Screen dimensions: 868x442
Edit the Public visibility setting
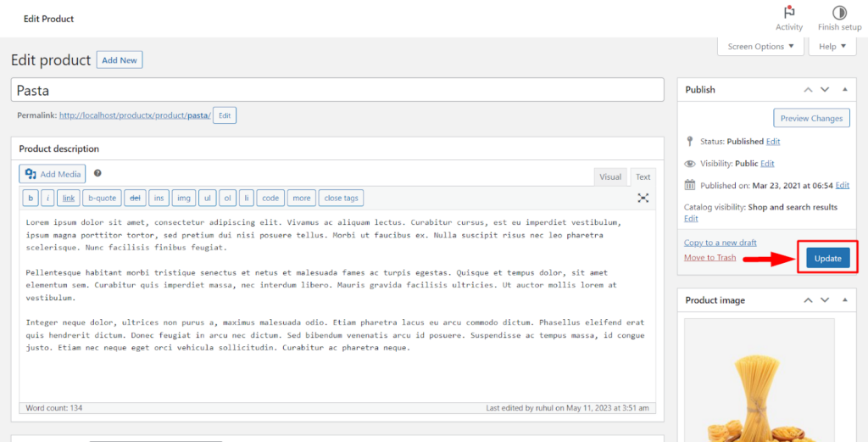767,164
